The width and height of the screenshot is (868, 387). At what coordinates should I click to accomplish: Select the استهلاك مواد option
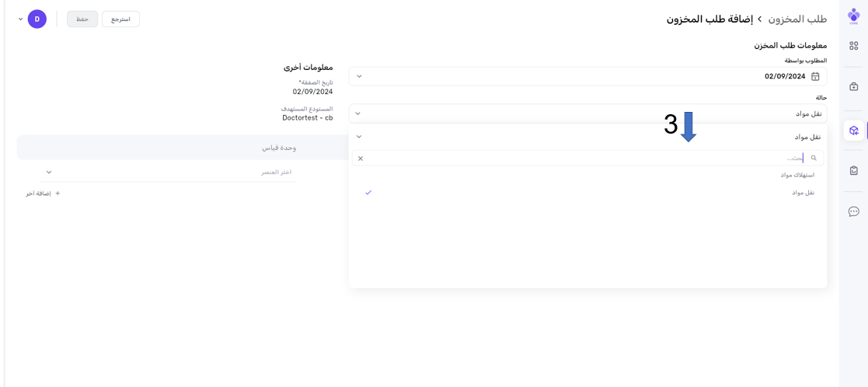click(797, 175)
